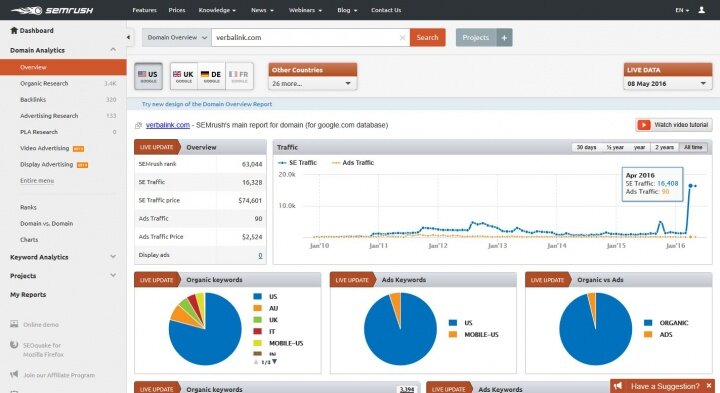Open Backlinks in sidebar
This screenshot has height=393, width=720.
tap(33, 100)
